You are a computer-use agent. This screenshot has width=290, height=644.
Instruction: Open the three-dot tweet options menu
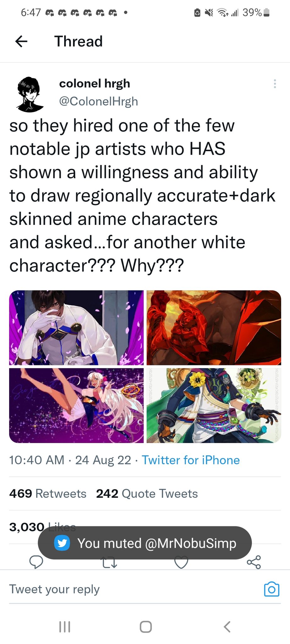tap(275, 84)
